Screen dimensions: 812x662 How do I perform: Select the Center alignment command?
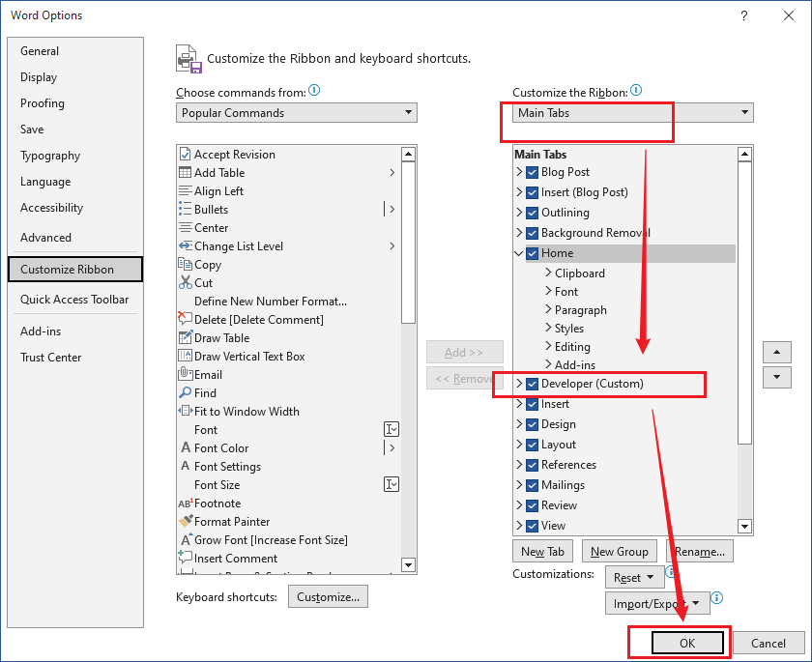pyautogui.click(x=288, y=228)
